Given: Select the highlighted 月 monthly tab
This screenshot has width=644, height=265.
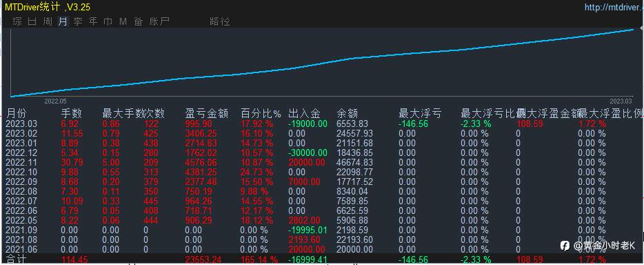Looking at the screenshot, I should point(63,22).
